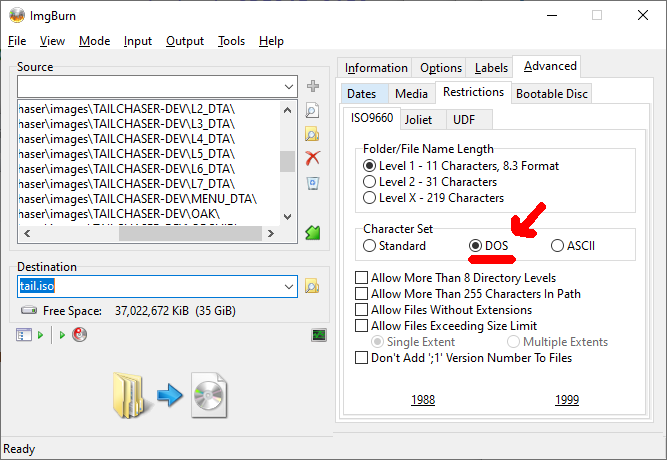The width and height of the screenshot is (667, 460).
Task: Click the green arrow below the source list
Action: pos(313,232)
